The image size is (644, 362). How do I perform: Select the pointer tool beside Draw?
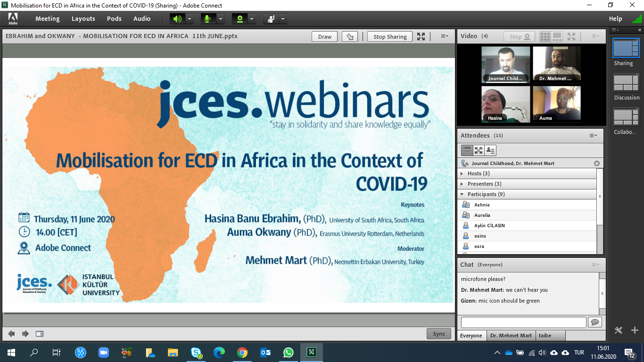tap(349, 37)
